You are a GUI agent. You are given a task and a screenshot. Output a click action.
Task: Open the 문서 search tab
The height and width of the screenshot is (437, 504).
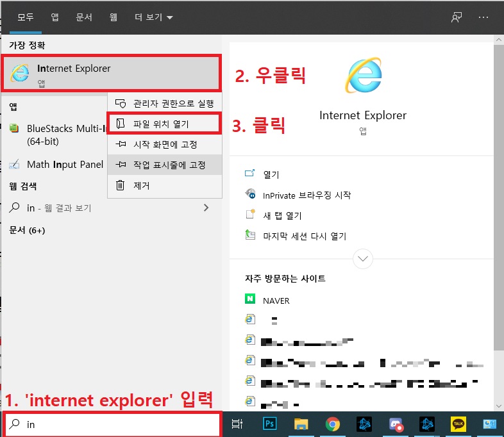pyautogui.click(x=84, y=17)
